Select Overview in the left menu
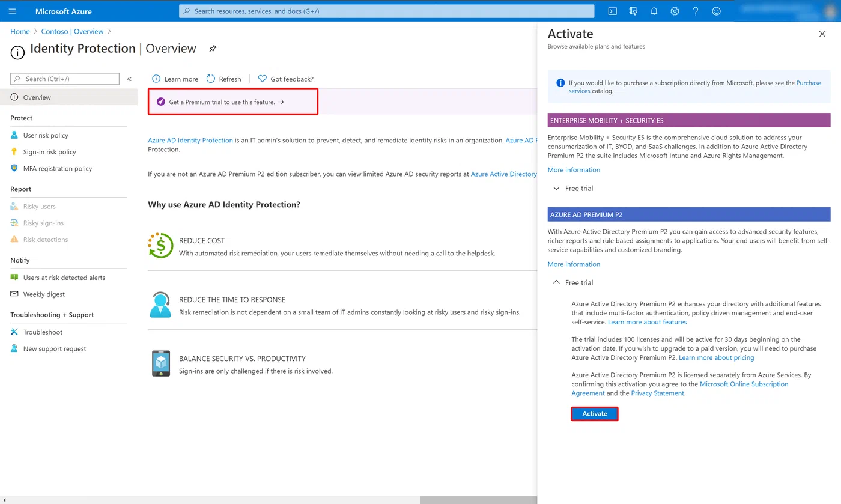 point(68,97)
